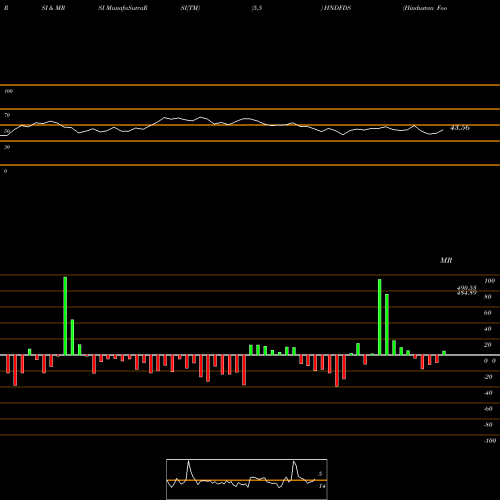500x500 pixels.
Task: Click the current RSI value 43.56
Action: coord(460,128)
